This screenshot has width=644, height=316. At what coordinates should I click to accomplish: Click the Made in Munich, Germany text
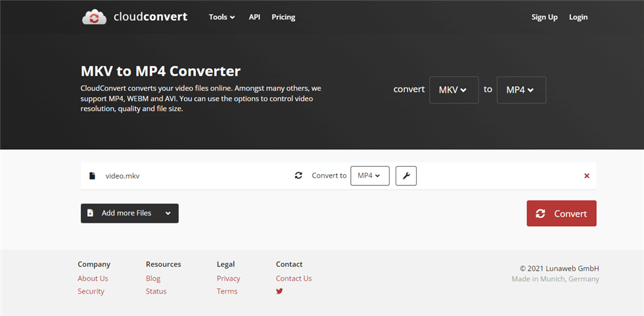(x=555, y=279)
